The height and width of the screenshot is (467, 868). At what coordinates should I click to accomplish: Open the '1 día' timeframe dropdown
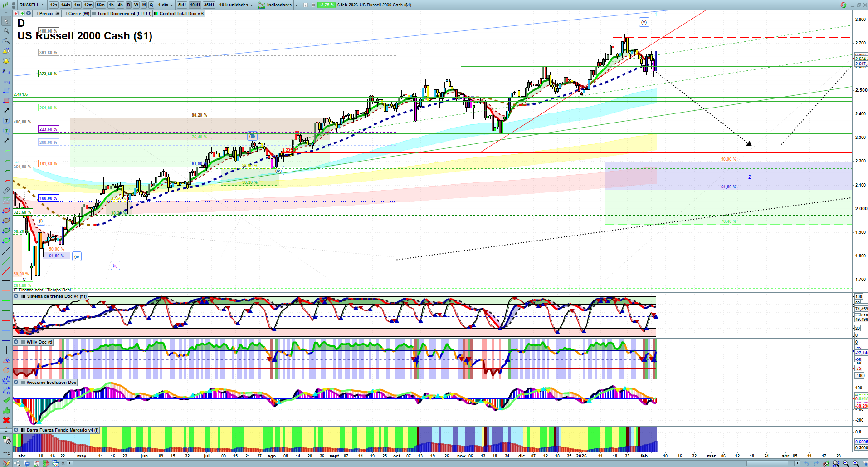(166, 5)
